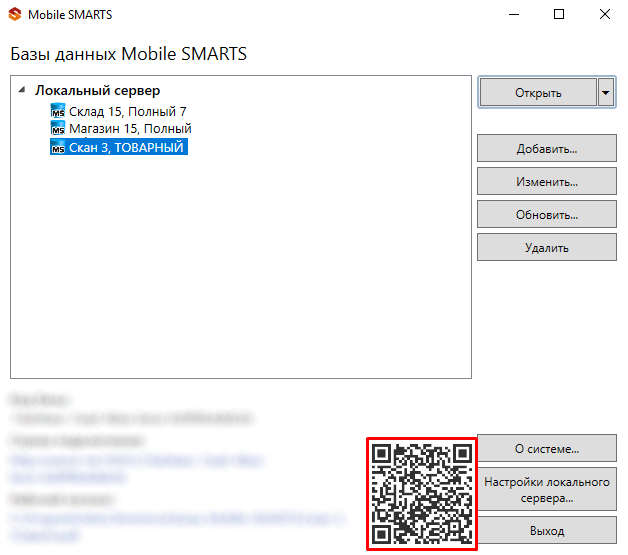The width and height of the screenshot is (628, 555).
Task: Click the QR code image
Action: tap(422, 494)
